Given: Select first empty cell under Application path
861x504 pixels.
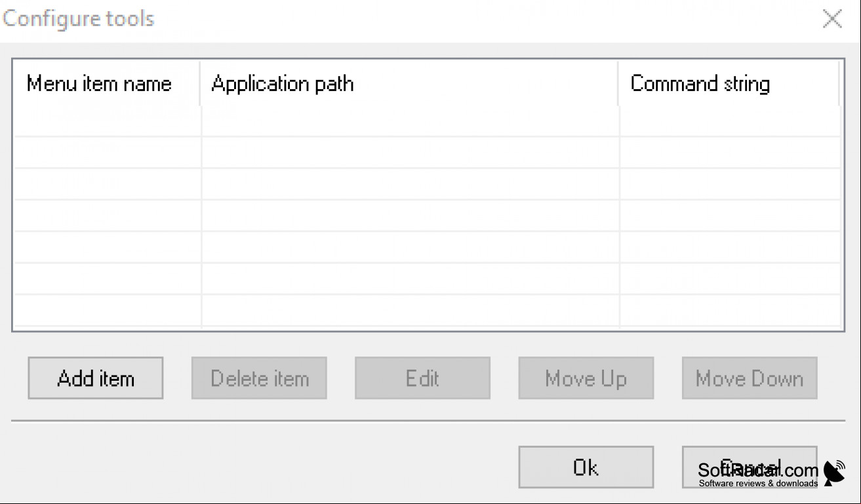Looking at the screenshot, I should tap(410, 121).
